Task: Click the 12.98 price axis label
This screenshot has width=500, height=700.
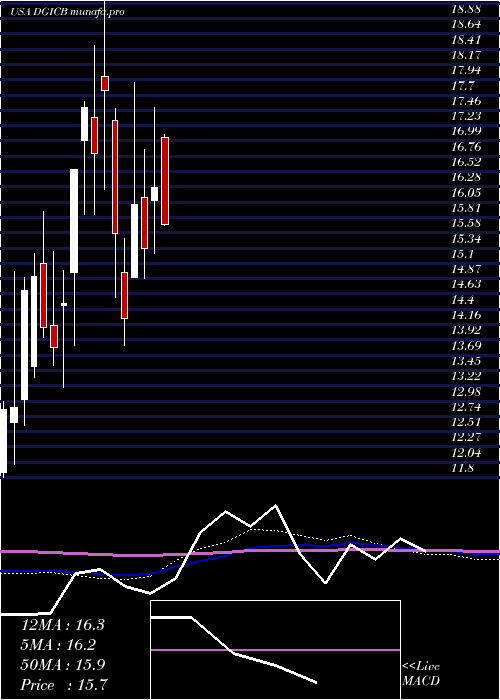Action: pyautogui.click(x=466, y=392)
